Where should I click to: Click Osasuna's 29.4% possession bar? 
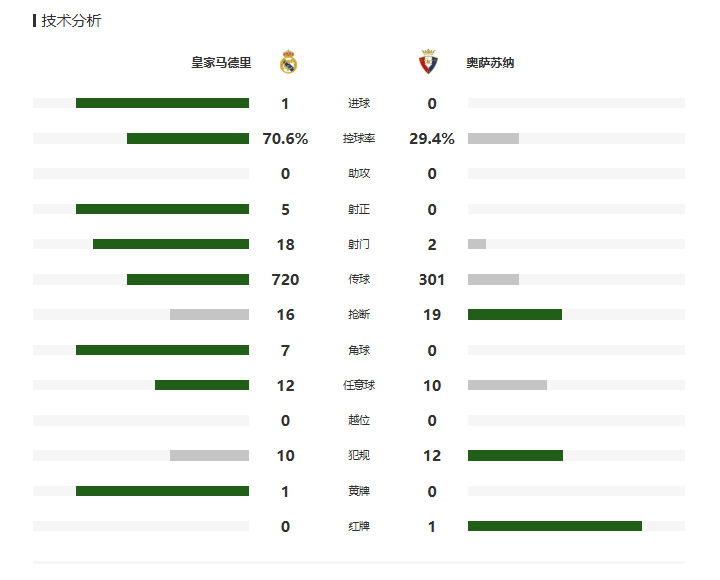pyautogui.click(x=493, y=138)
